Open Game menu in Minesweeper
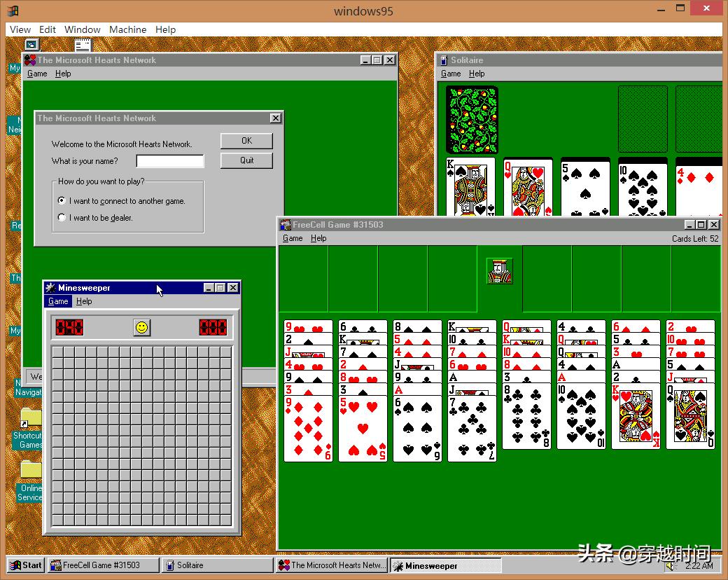Screen dimensions: 728x580 58,301
